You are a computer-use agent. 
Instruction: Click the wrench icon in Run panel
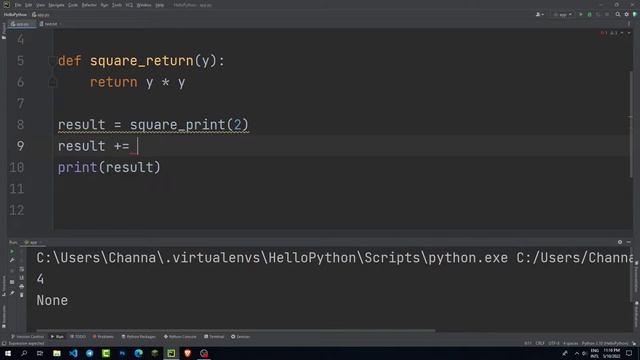coord(12,260)
